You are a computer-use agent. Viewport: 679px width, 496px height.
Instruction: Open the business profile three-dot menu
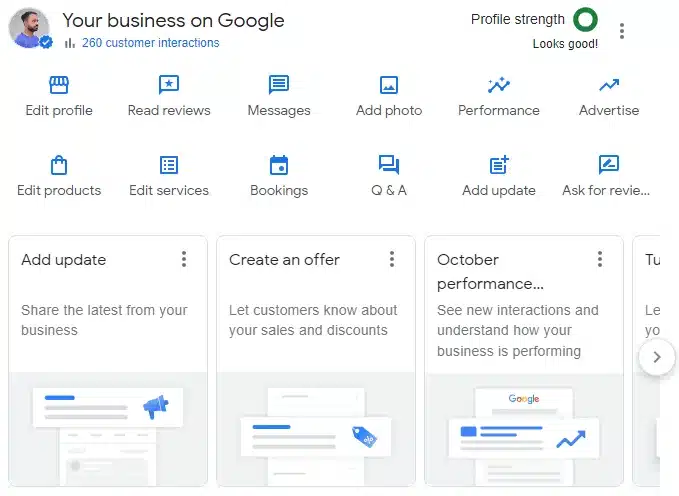pos(622,31)
